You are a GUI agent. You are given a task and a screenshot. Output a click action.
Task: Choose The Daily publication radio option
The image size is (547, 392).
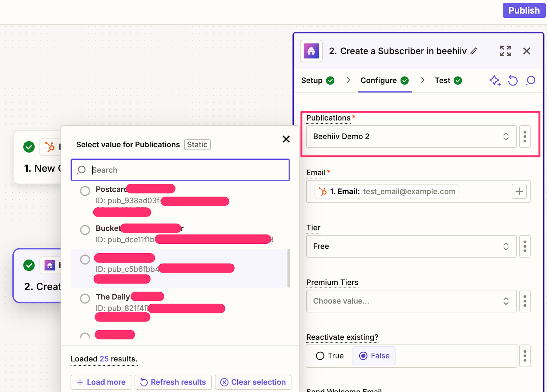[85, 298]
